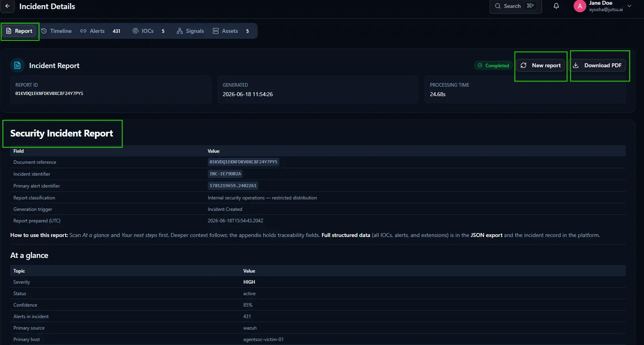The height and width of the screenshot is (345, 644).
Task: Click processing time value 24.68s
Action: 438,94
